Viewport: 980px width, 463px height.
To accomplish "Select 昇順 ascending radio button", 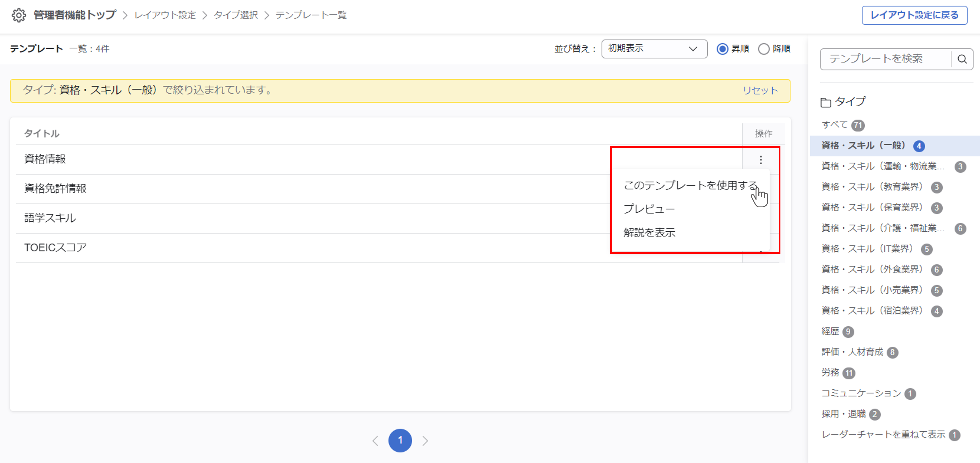I will pos(722,49).
